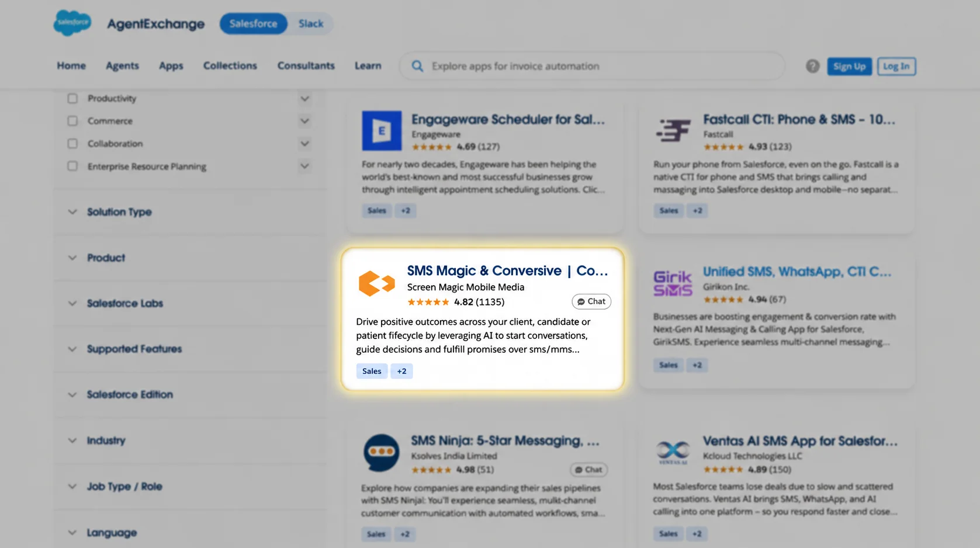The image size is (980, 548).
Task: Open Engageware Scheduler title link
Action: tap(508, 119)
